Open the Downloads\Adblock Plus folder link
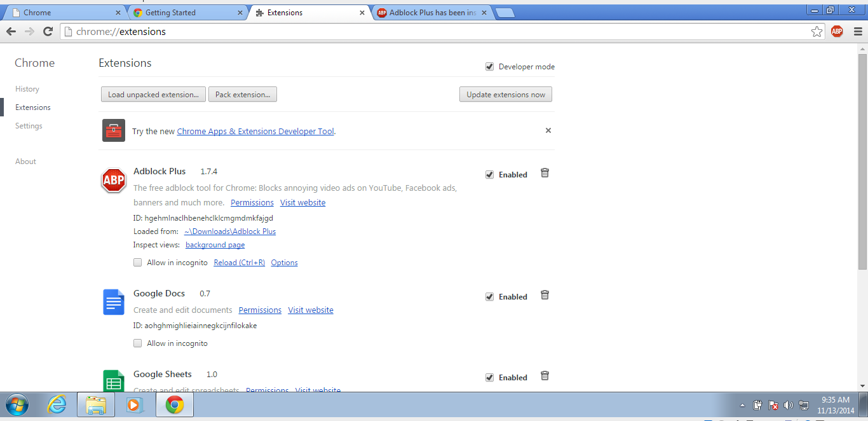The height and width of the screenshot is (421, 868). 230,231
